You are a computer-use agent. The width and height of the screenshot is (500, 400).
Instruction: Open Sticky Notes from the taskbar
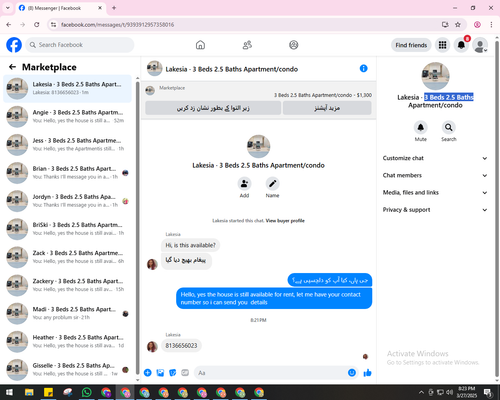49,392
